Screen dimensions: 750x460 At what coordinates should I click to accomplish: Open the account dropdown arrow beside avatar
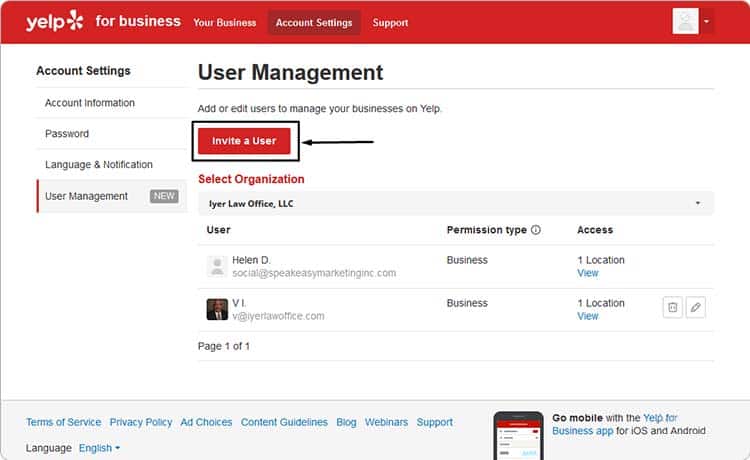(706, 21)
